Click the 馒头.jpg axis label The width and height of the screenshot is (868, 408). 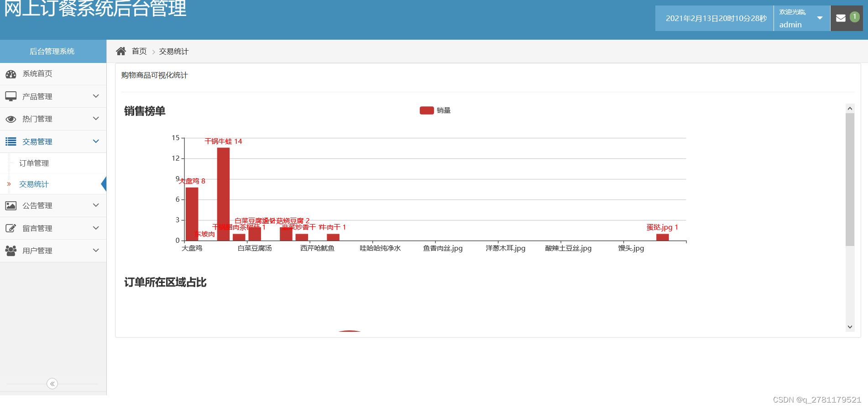pyautogui.click(x=631, y=248)
